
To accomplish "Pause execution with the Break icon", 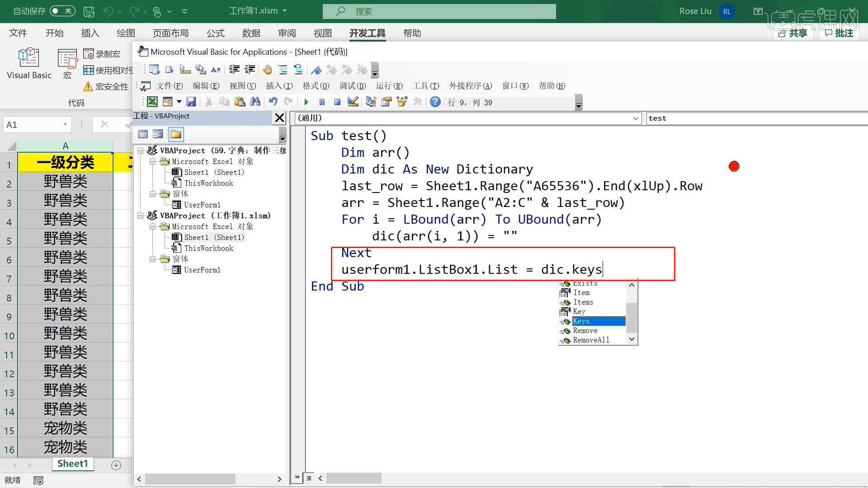I will coord(321,102).
